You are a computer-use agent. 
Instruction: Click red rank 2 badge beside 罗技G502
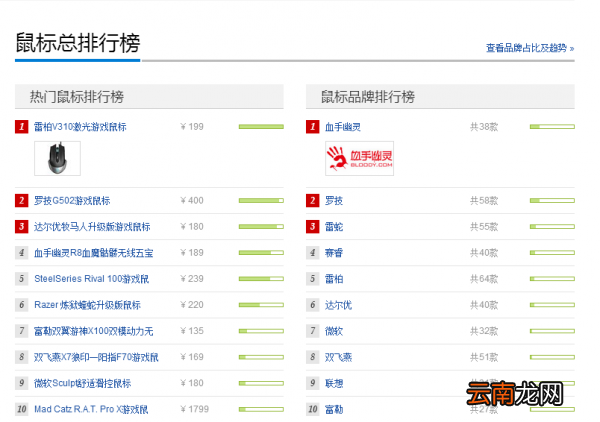(x=21, y=200)
